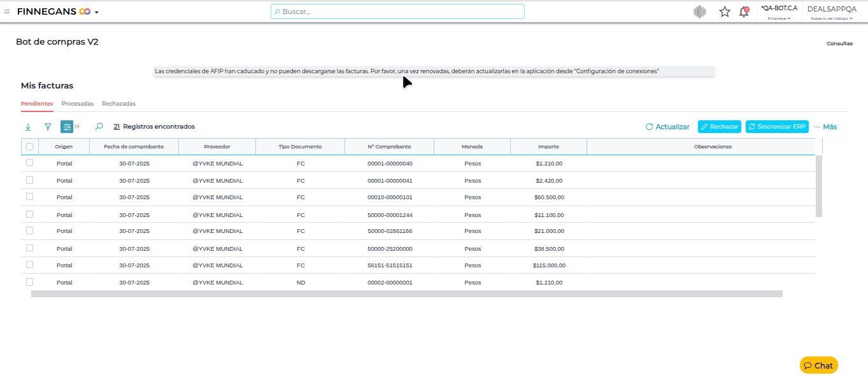This screenshot has width=868, height=387.
Task: Open the notifications bell icon
Action: (744, 11)
